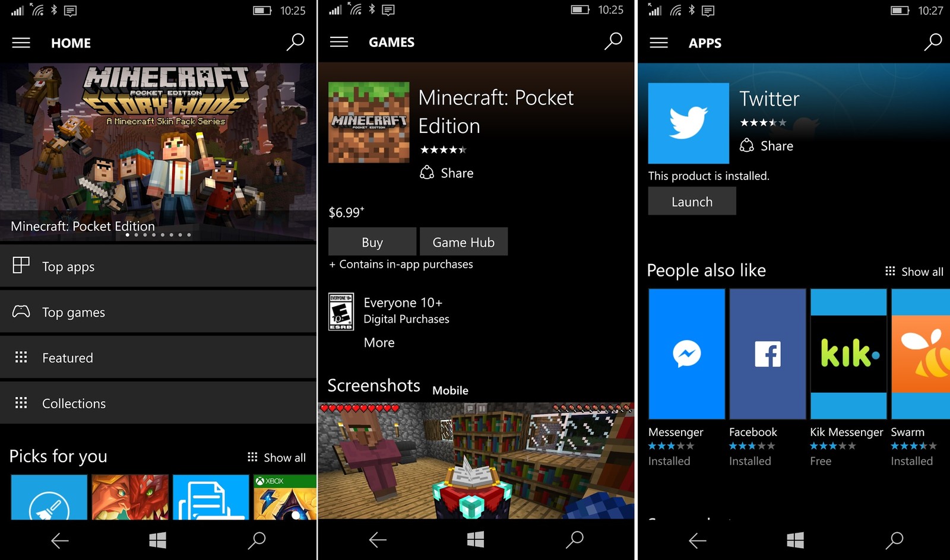Share Minecraft: Pocket Edition

click(x=446, y=173)
